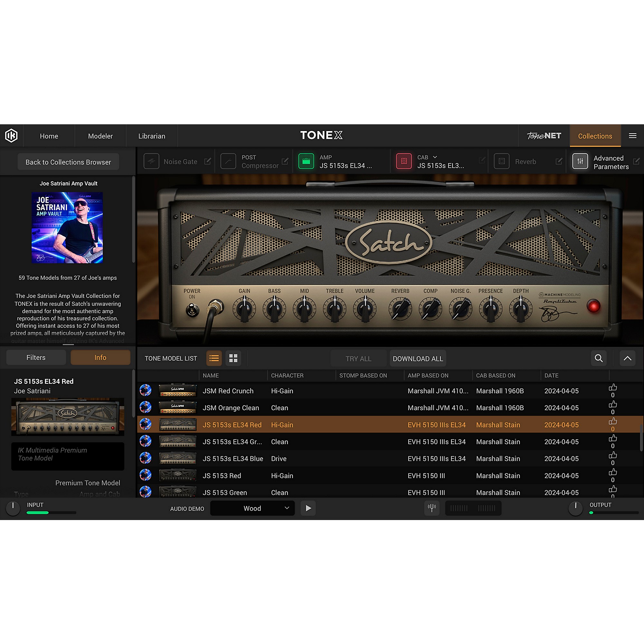644x644 pixels.
Task: Click the TRY ALL button
Action: [358, 359]
